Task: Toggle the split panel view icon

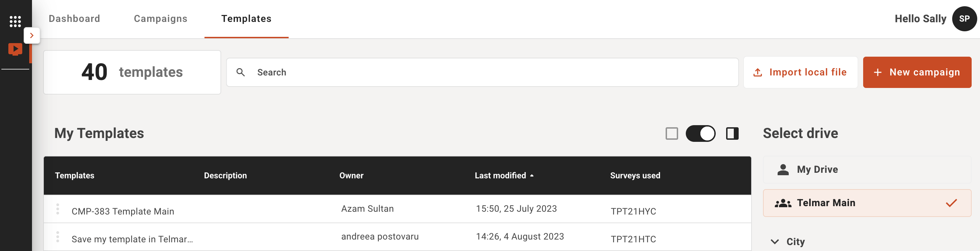Action: 732,133
